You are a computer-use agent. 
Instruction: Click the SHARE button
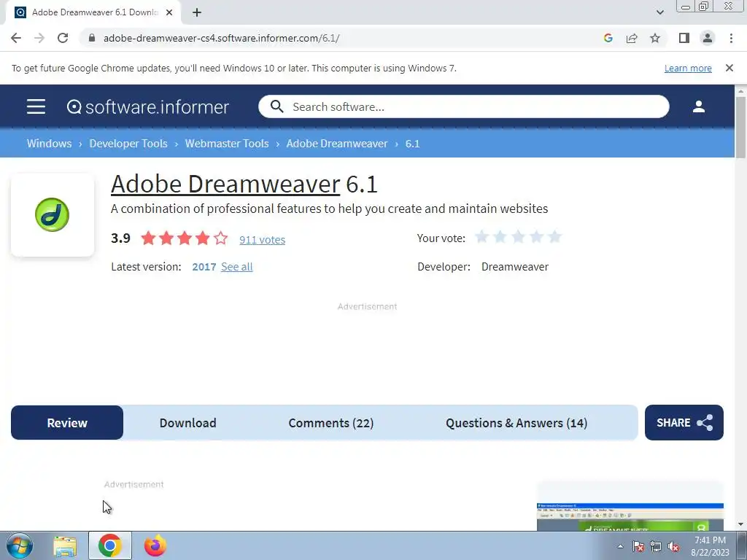point(684,422)
